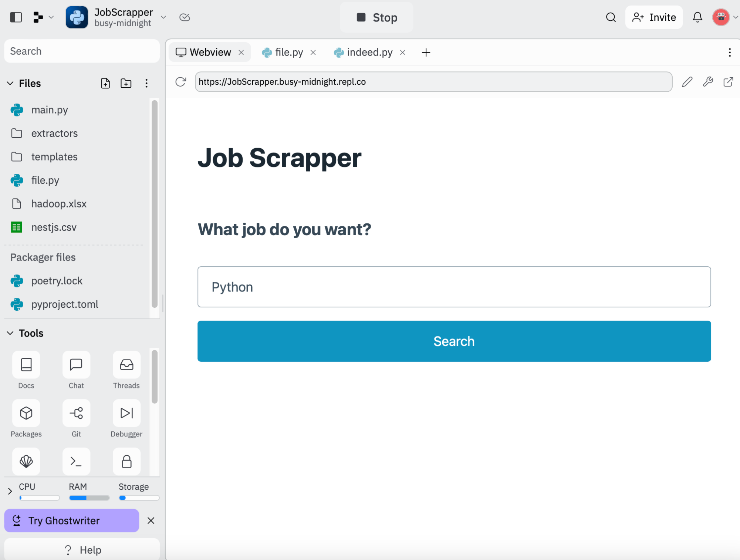Viewport: 740px width, 560px height.
Task: Switch to the file.py tab
Action: coord(288,53)
